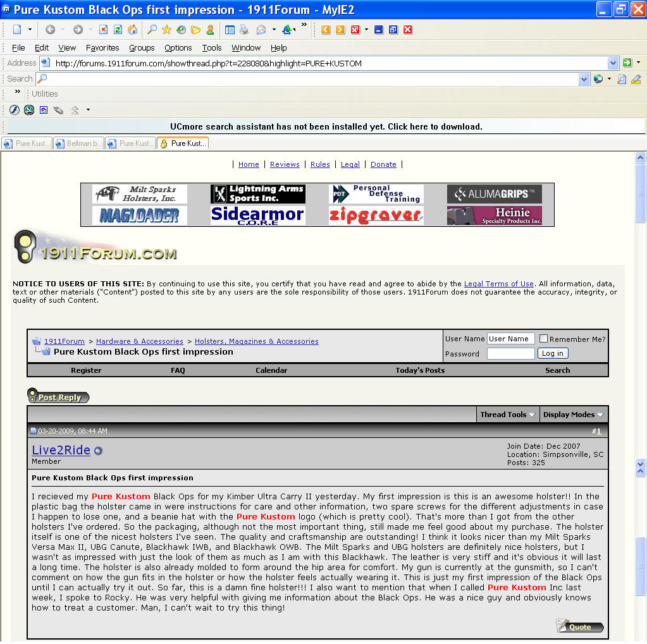Open History with clock icon
Image resolution: width=647 pixels, height=644 pixels.
pyautogui.click(x=181, y=30)
